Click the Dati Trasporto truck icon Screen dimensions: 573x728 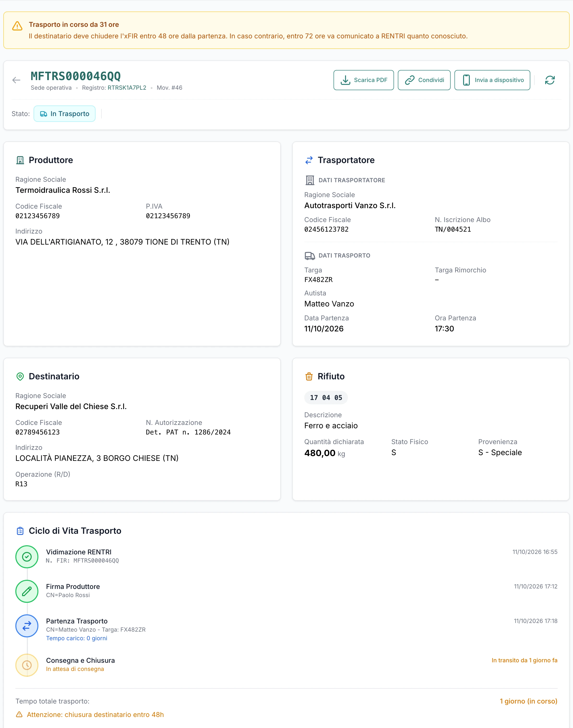coord(310,256)
